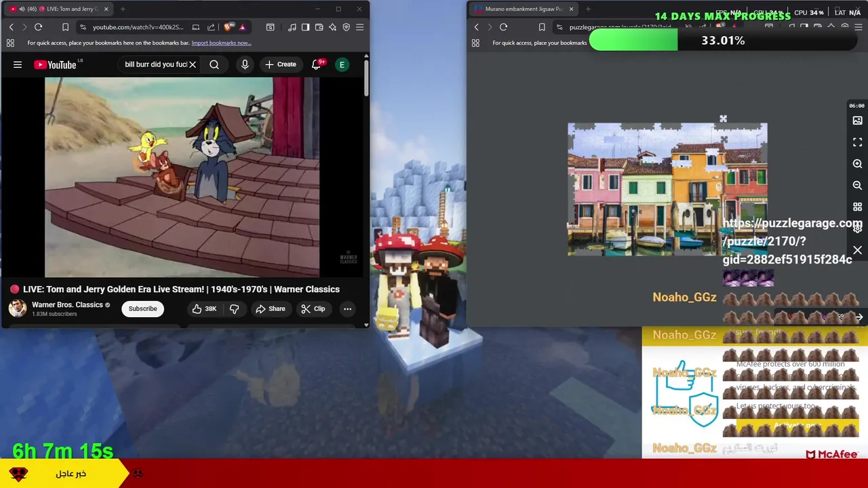
Task: Open Warner Bros. Classics channel avatar
Action: pos(18,308)
